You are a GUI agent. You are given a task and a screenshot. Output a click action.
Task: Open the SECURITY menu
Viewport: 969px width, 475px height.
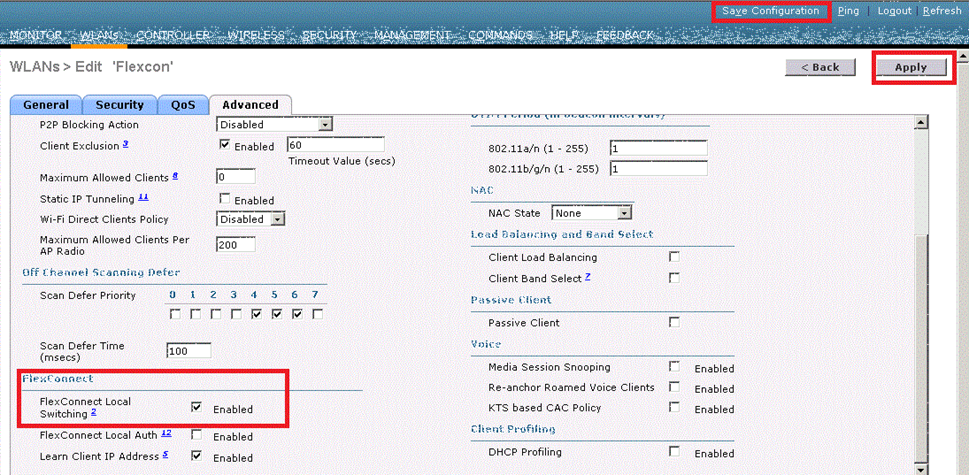[329, 35]
